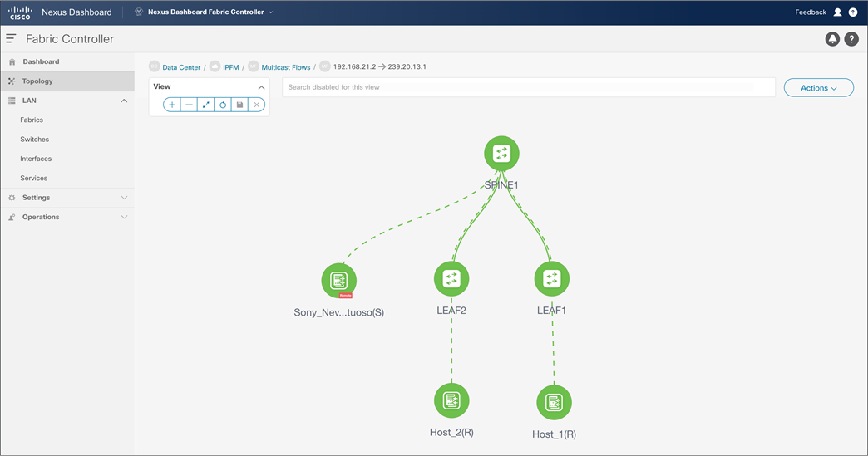This screenshot has height=456, width=868.
Task: Go to Dashboard in sidebar
Action: [x=41, y=62]
